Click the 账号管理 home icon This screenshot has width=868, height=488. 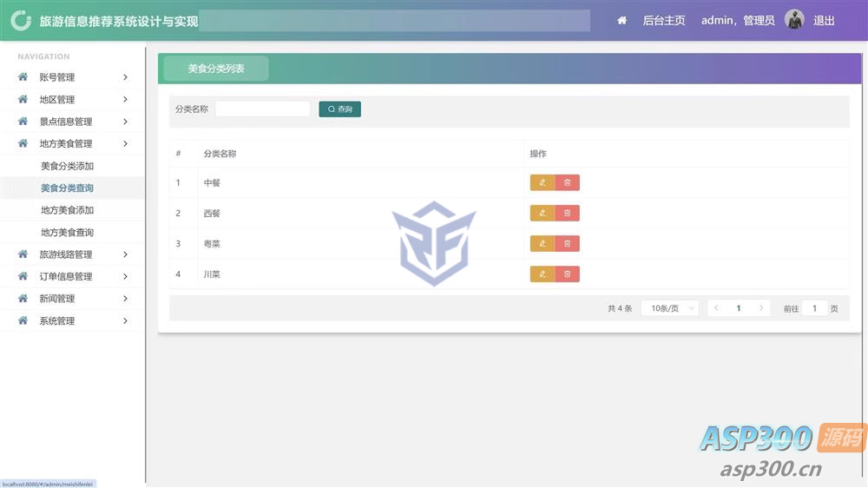[x=23, y=77]
